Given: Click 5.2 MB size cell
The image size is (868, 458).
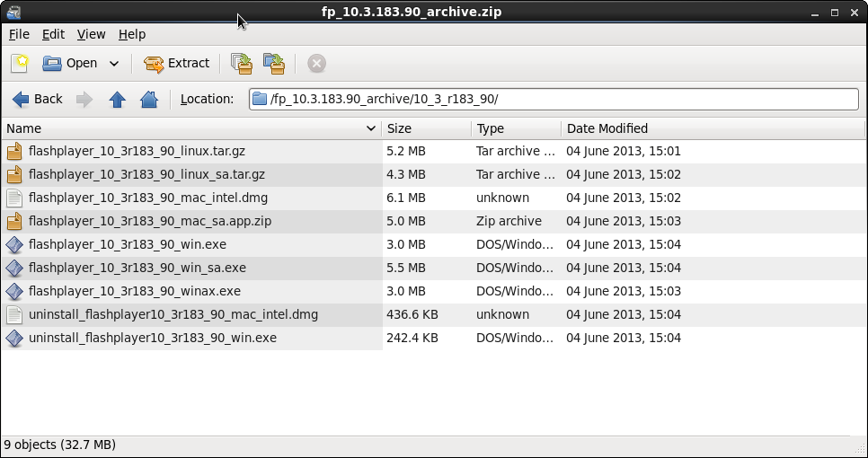Looking at the screenshot, I should pos(406,151).
